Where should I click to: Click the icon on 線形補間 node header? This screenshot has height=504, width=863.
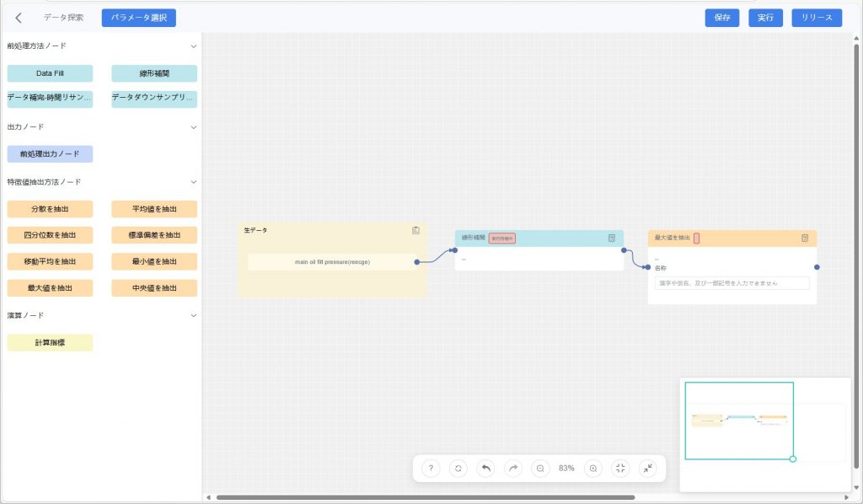click(x=612, y=239)
